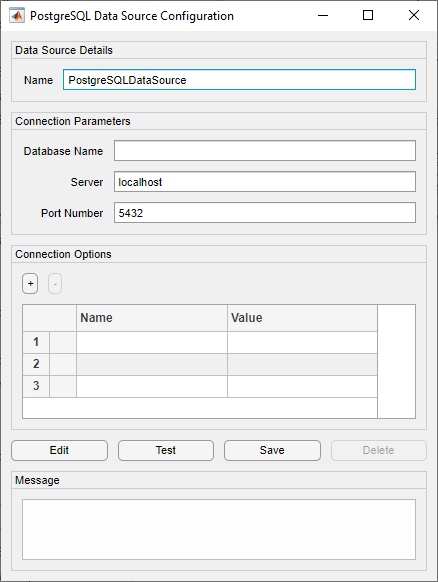Save the data source configuration
The width and height of the screenshot is (438, 582).
point(272,451)
